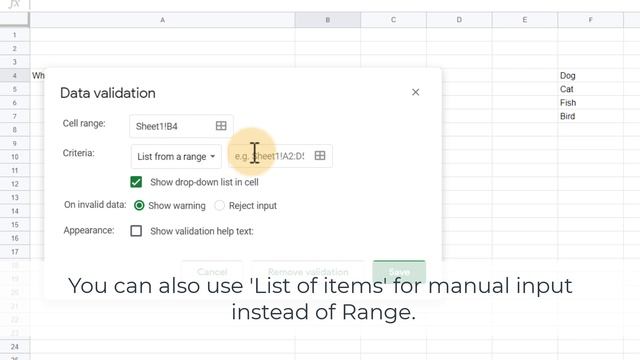Select row 24 header
The height and width of the screenshot is (360, 640).
point(15,347)
